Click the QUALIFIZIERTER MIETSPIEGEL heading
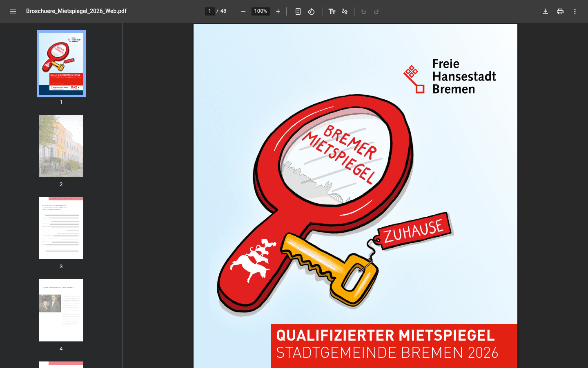Viewport: 588px width, 368px height. [385, 335]
